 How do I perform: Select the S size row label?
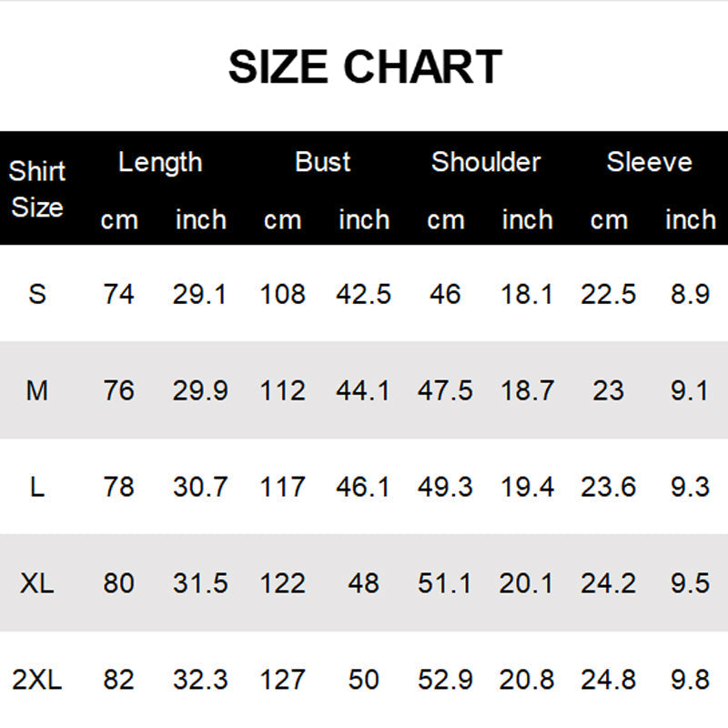pyautogui.click(x=37, y=294)
